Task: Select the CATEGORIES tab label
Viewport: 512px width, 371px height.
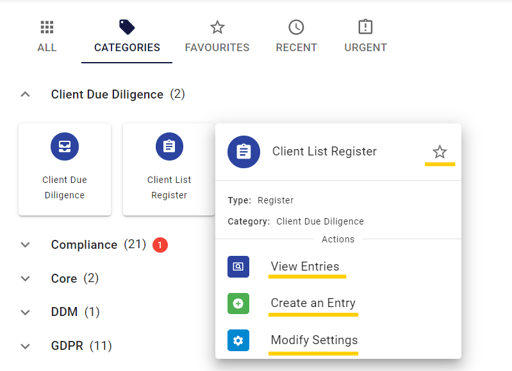Action: (x=127, y=47)
